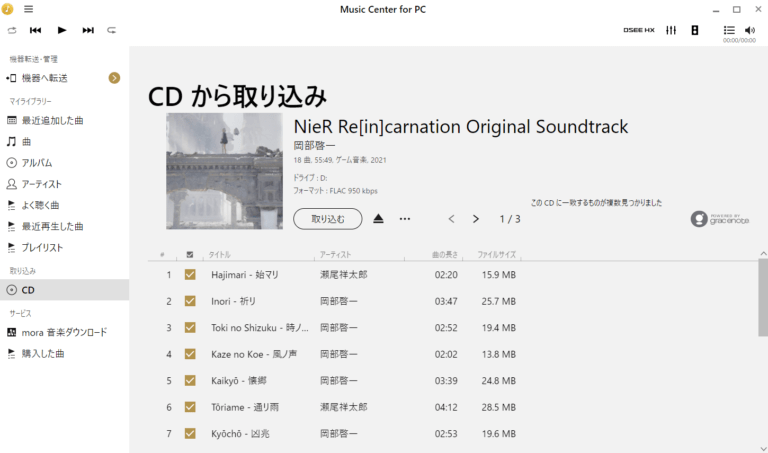
Task: Skip to the next track
Action: click(x=88, y=30)
